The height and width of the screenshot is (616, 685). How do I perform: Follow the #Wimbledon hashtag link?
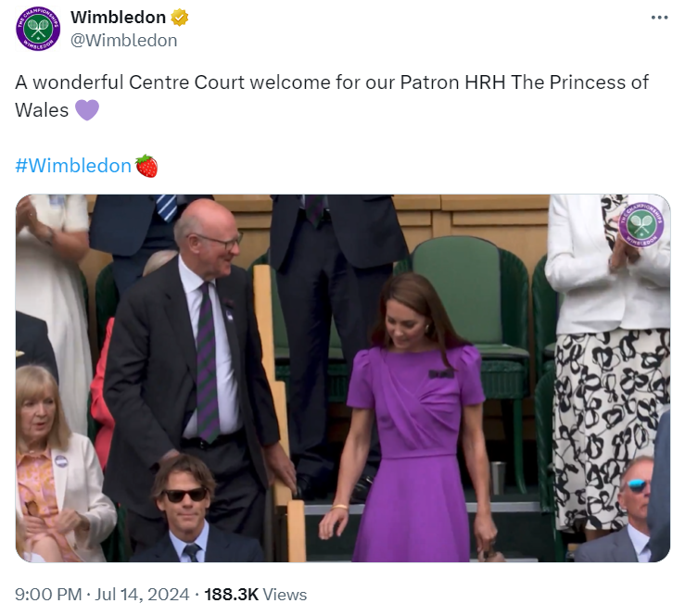(x=73, y=166)
